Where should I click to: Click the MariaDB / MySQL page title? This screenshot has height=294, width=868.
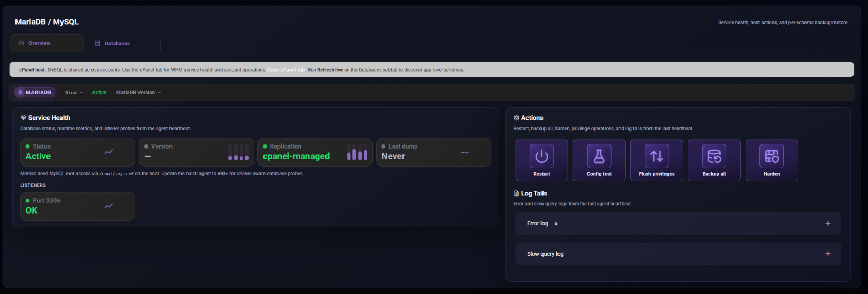tap(47, 22)
